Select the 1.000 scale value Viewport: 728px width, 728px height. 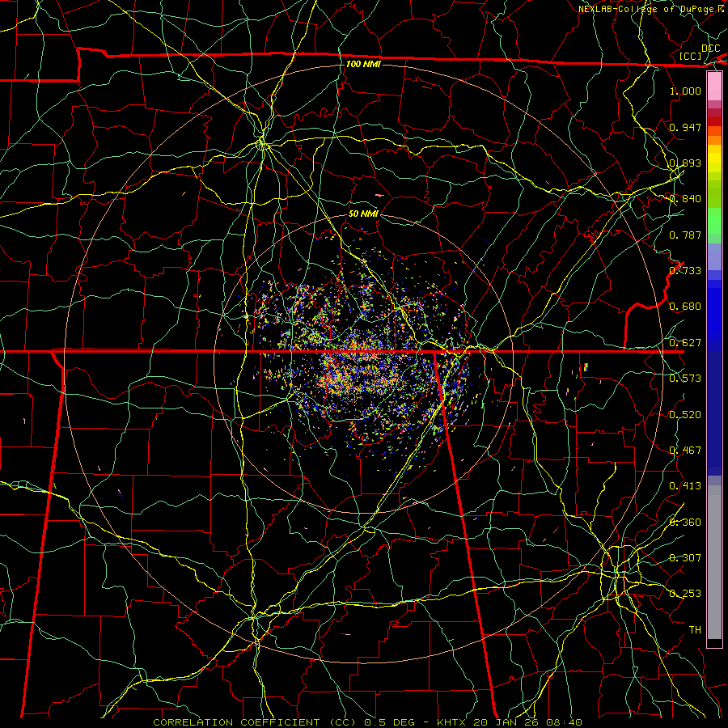(685, 91)
